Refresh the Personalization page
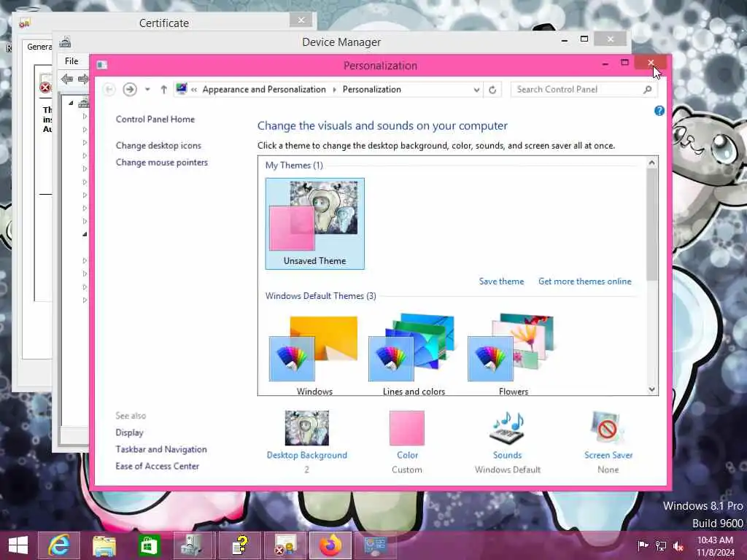747x560 pixels. tap(492, 90)
